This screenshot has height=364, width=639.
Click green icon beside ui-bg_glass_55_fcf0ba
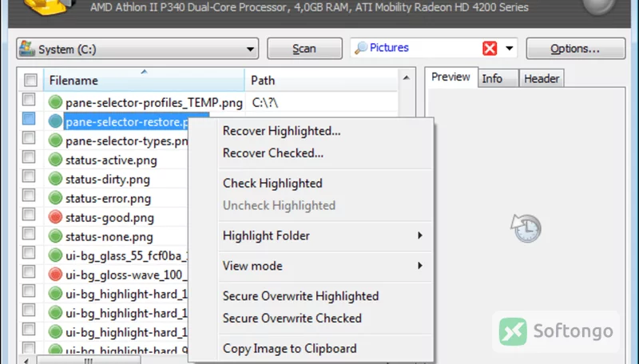[55, 255]
